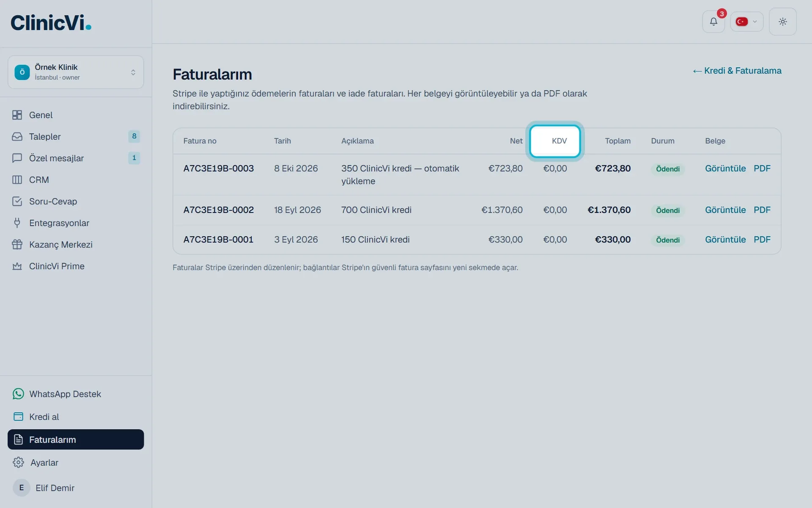Viewport: 812px width, 508px height.
Task: Click the ClinicVi logo
Action: (x=51, y=23)
